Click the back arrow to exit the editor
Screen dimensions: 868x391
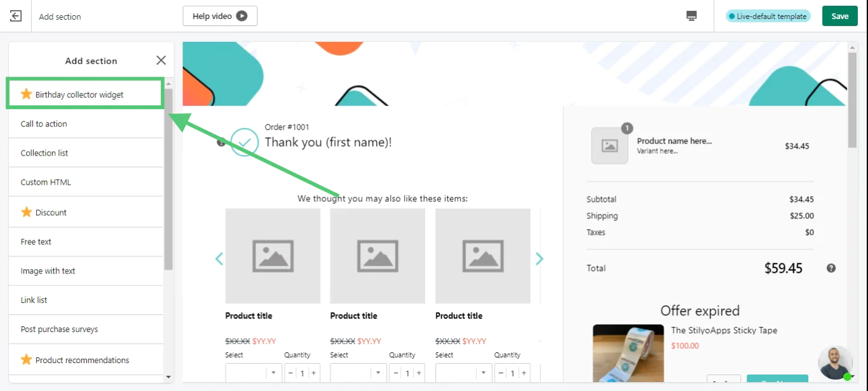pyautogui.click(x=15, y=16)
